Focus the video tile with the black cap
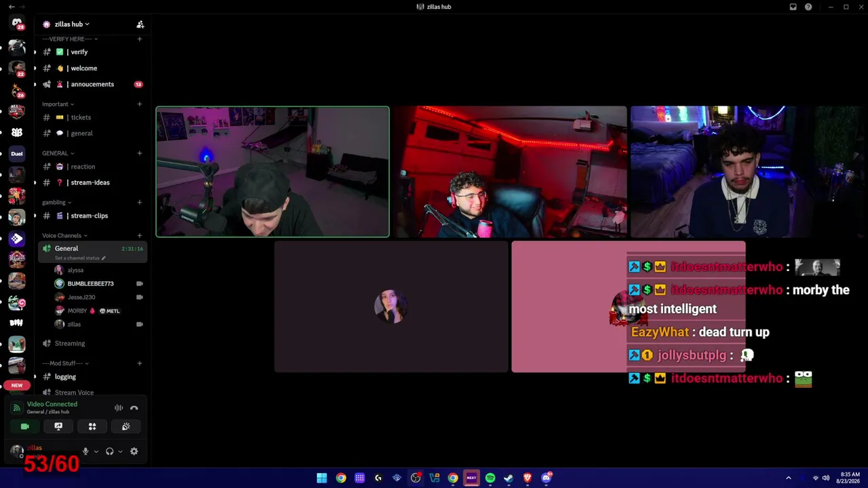The width and height of the screenshot is (868, 488). click(273, 171)
